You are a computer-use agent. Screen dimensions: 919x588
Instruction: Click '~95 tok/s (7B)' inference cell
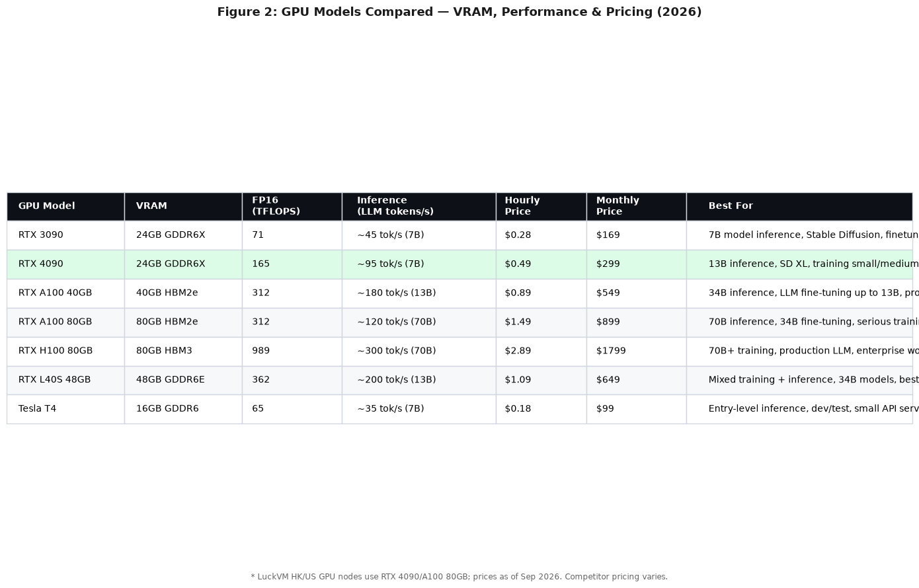point(419,264)
